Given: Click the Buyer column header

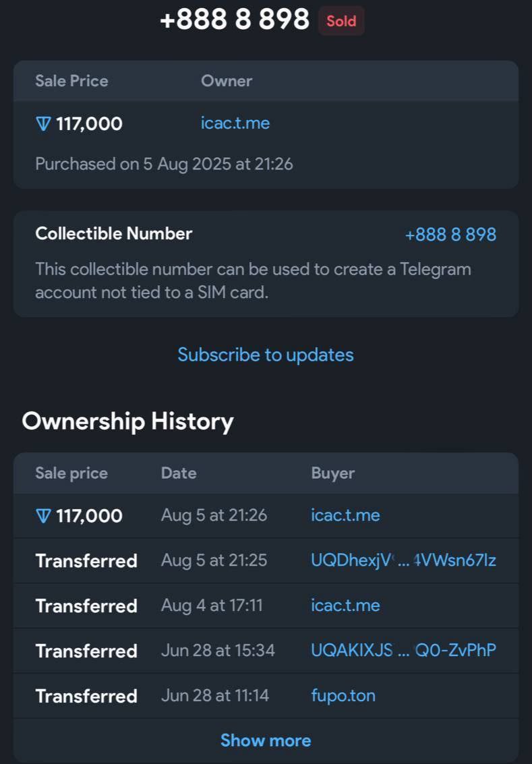Looking at the screenshot, I should (332, 473).
